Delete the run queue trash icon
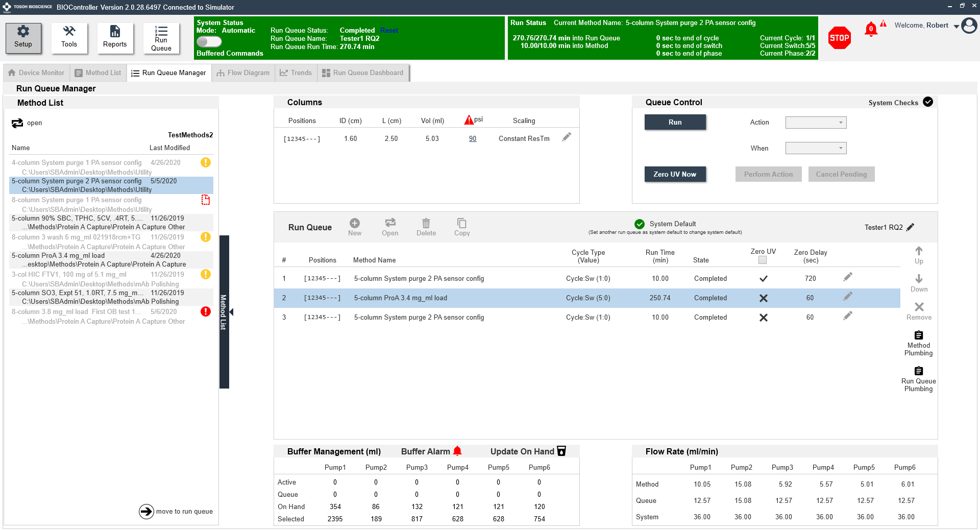 tap(426, 227)
